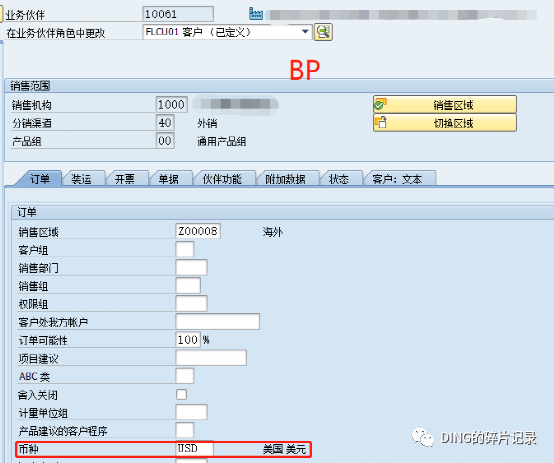Click the 销售机构 field showing 1000
554x463 pixels.
click(172, 105)
